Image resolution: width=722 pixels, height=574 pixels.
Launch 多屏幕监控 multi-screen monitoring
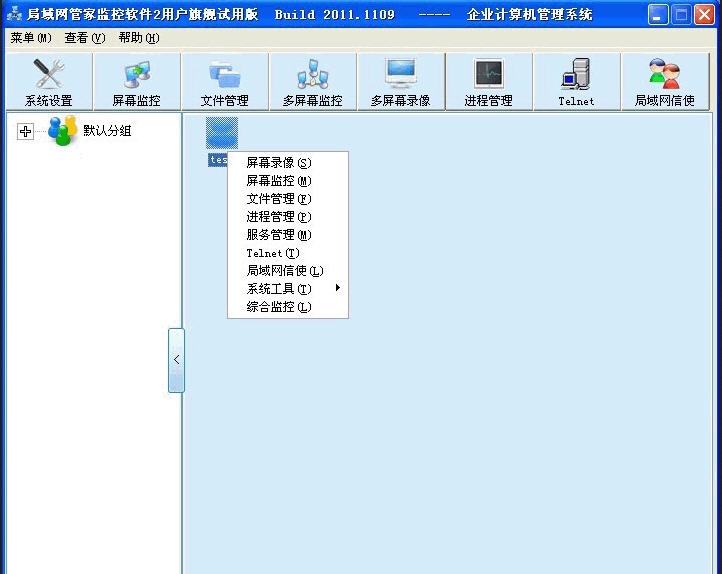[x=313, y=81]
